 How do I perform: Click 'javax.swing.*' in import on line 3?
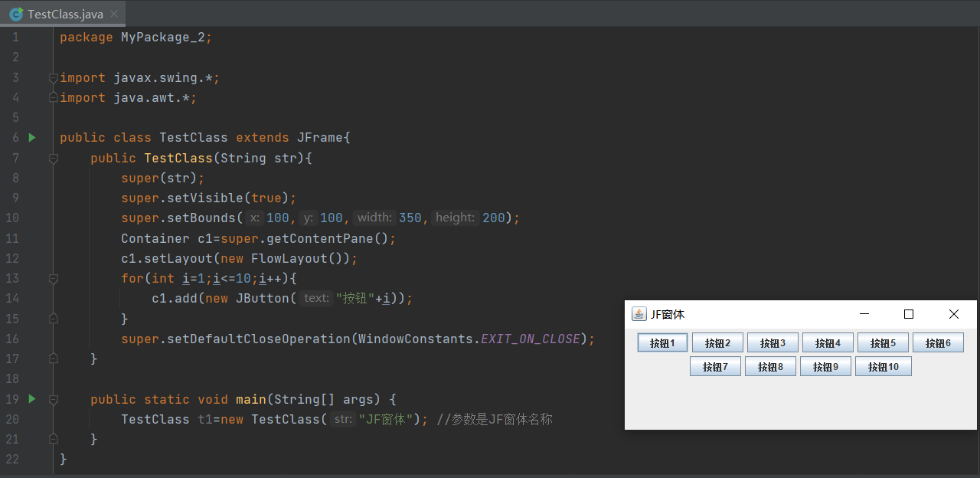tap(163, 77)
